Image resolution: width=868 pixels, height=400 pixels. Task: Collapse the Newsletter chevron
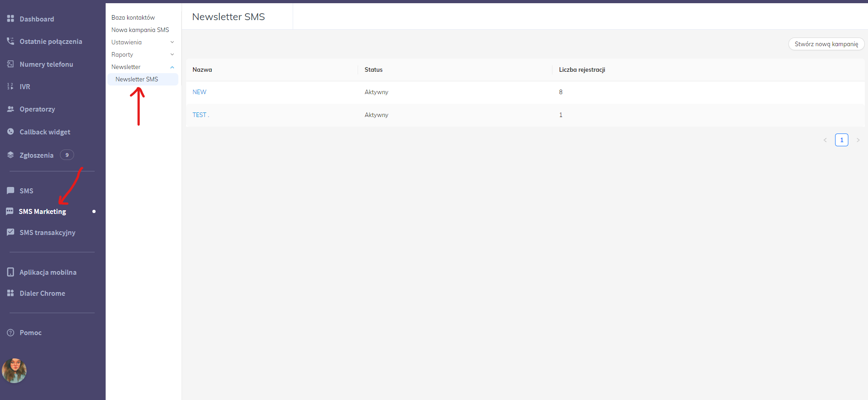click(x=172, y=67)
